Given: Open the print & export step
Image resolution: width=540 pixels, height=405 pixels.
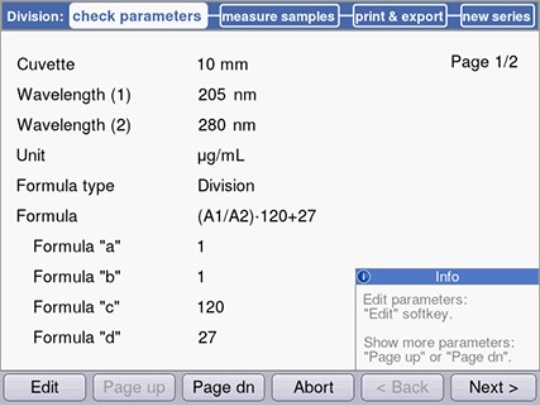Looking at the screenshot, I should point(400,16).
